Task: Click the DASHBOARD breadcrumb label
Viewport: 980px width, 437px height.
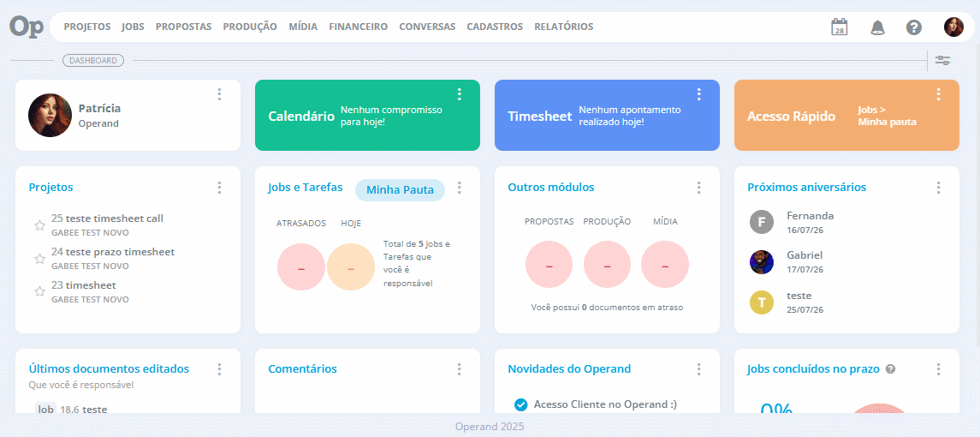Action: (93, 61)
